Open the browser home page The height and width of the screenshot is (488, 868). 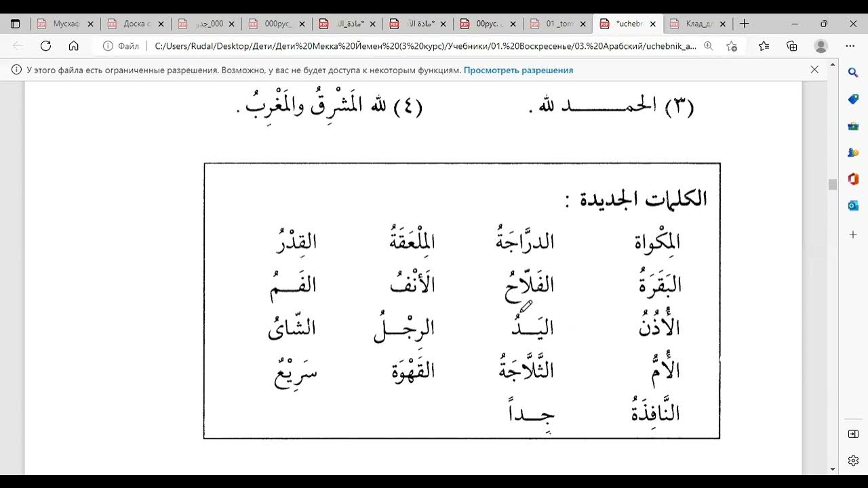click(x=73, y=46)
